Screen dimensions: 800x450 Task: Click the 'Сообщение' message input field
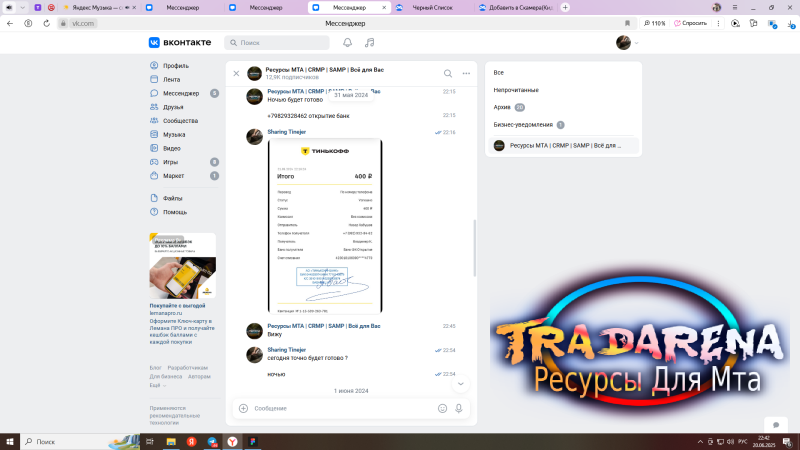coord(340,408)
